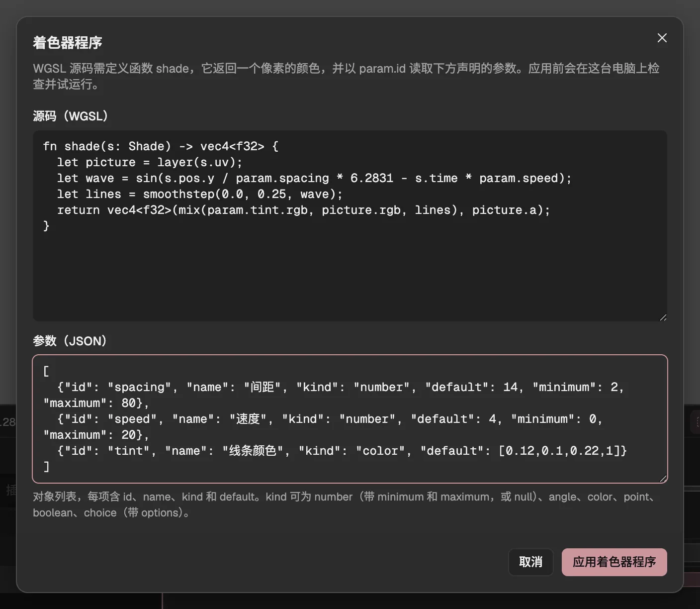Click the "return vec4<f32>" code line
Screen dimensions: 700x609
(304, 210)
